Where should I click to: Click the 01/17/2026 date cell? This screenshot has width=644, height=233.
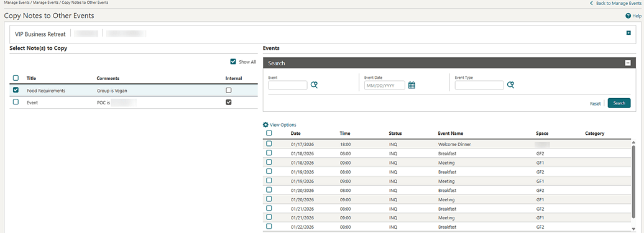coord(302,144)
